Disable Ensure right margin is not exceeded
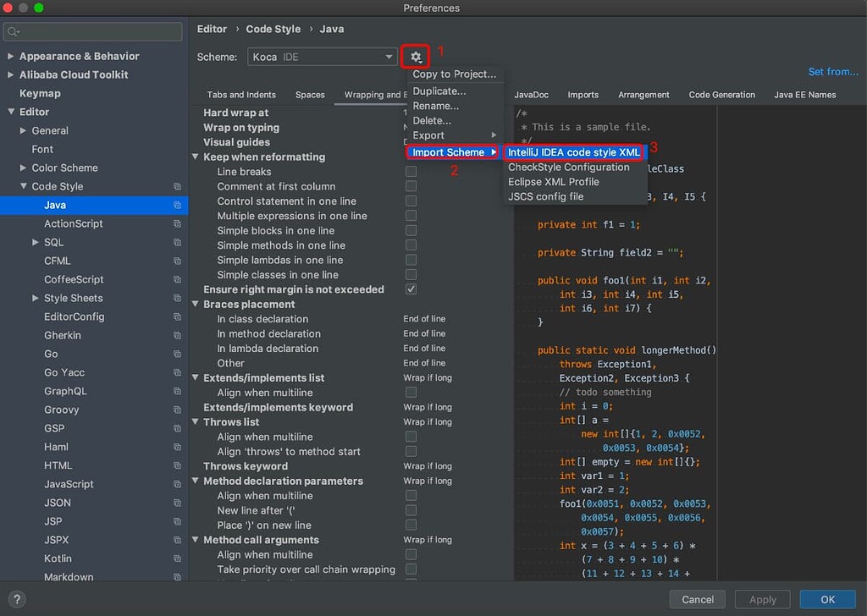This screenshot has height=616, width=867. pyautogui.click(x=411, y=289)
